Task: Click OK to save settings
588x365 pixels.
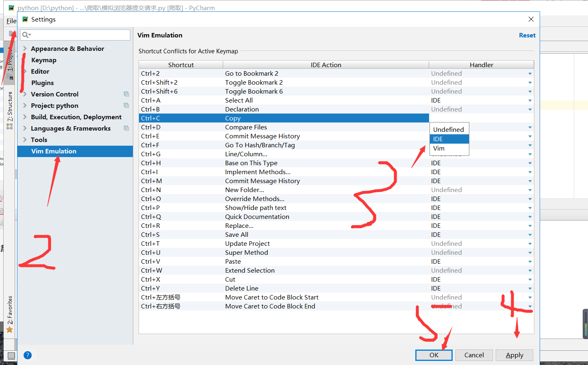Action: tap(434, 355)
